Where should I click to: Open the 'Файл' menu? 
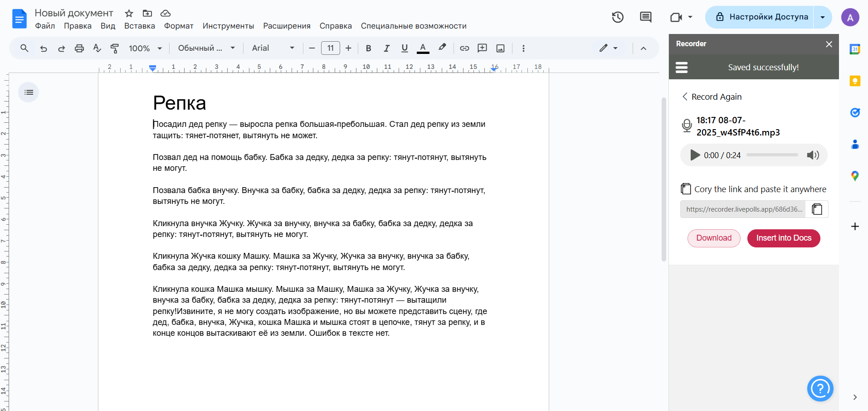click(45, 26)
